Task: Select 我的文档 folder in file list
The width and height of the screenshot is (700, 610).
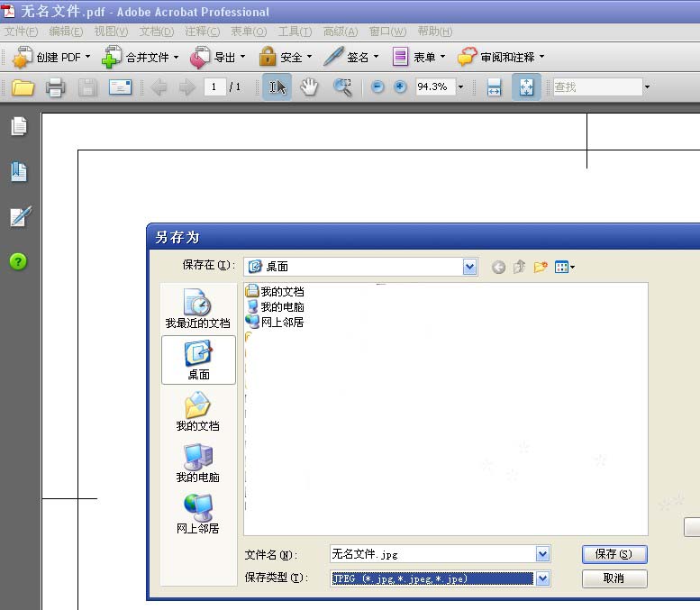Action: pos(275,292)
